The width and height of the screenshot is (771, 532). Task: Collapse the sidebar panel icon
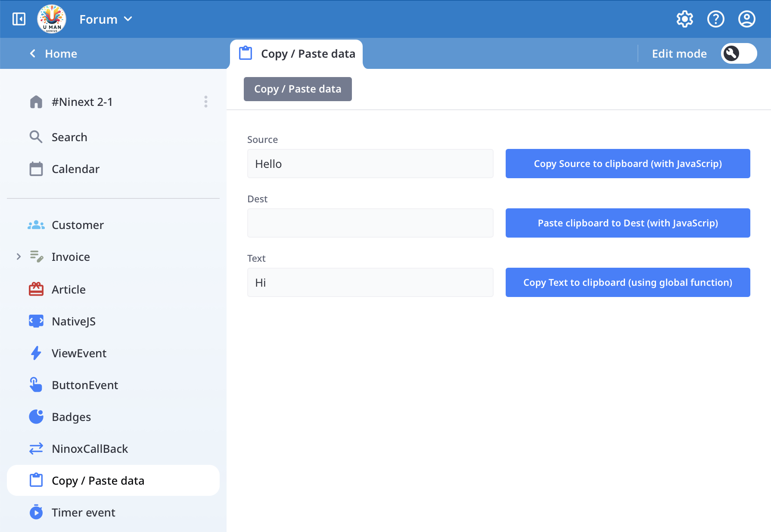(19, 19)
